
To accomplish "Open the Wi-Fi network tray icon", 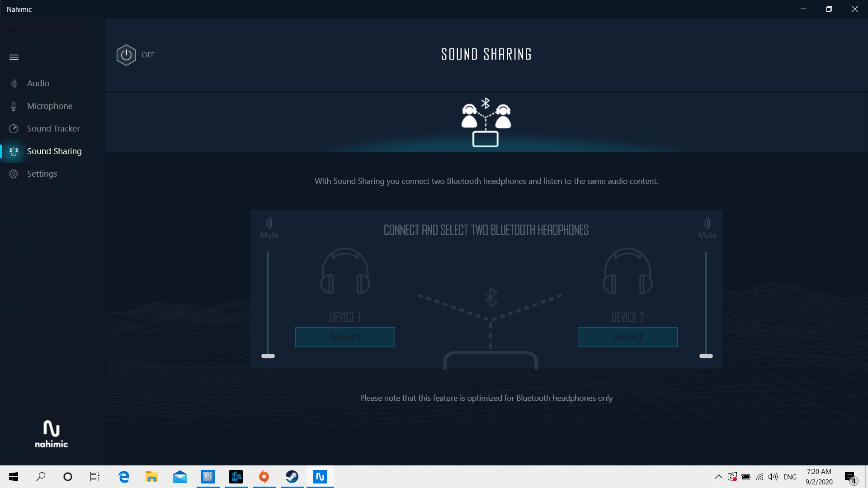I will point(759,477).
